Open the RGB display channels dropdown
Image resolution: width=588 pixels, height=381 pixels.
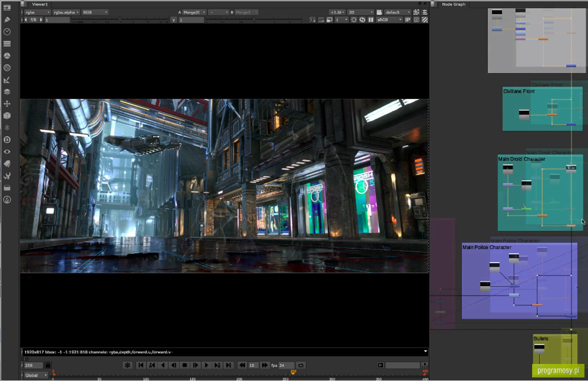pos(95,12)
